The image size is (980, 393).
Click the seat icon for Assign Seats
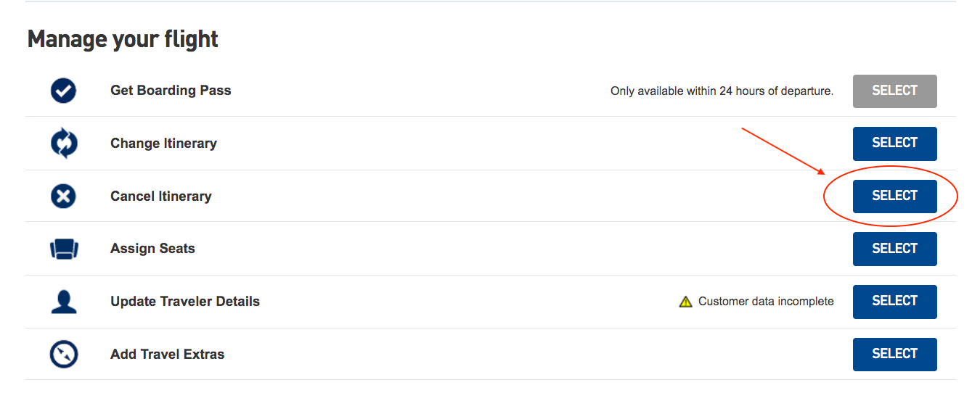click(64, 249)
